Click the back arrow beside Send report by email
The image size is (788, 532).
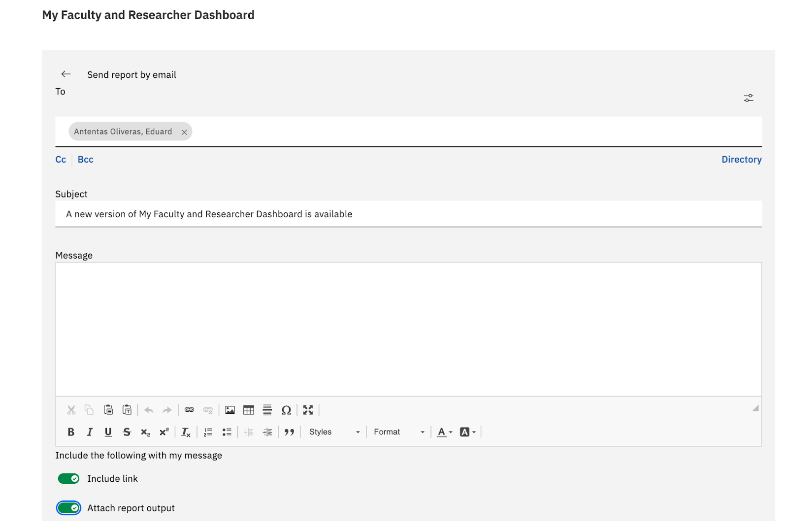click(x=66, y=74)
